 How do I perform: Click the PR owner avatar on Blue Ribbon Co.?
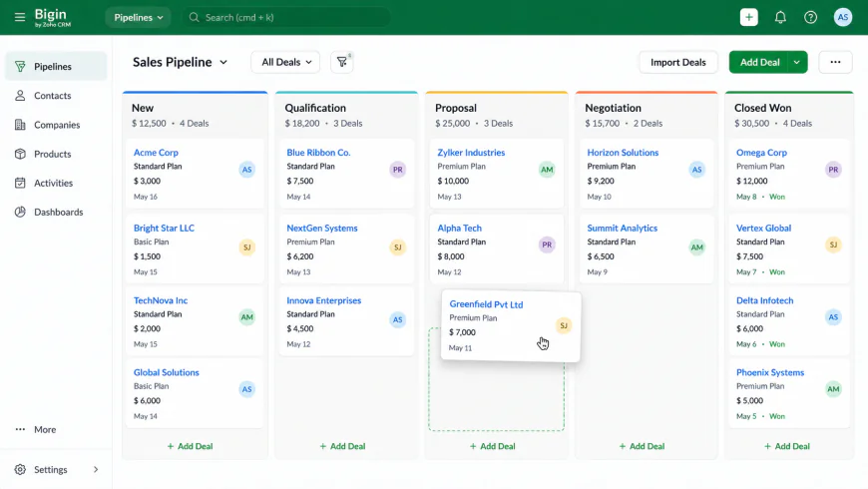397,170
